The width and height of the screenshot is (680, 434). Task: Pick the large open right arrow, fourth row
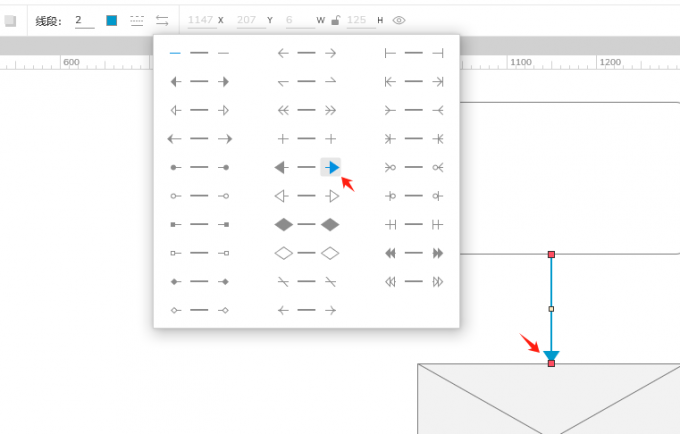click(225, 139)
